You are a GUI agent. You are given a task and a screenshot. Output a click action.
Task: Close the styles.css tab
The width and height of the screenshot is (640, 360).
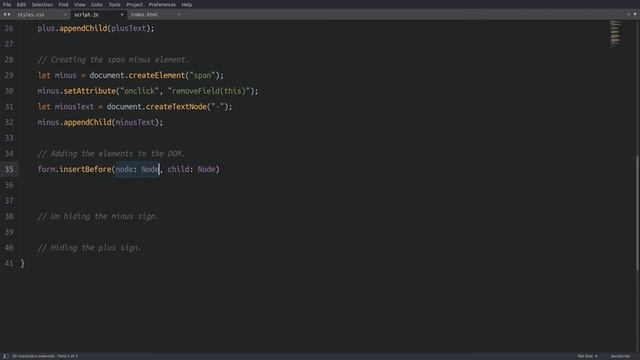tap(65, 15)
